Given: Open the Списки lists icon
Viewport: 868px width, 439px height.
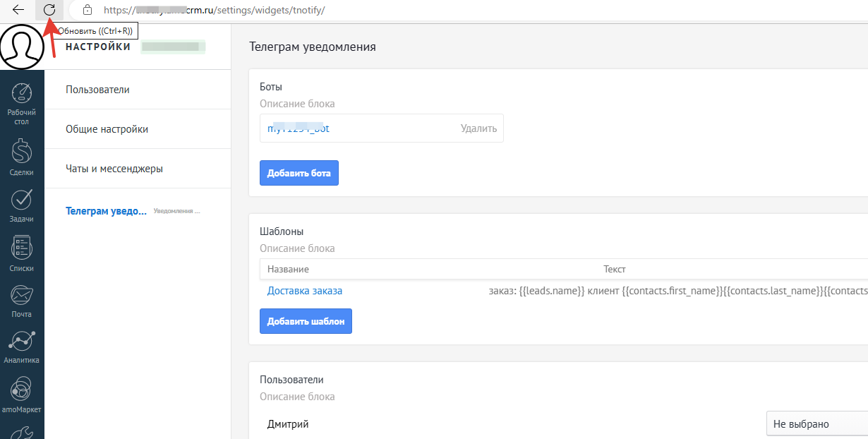Looking at the screenshot, I should click(x=22, y=253).
